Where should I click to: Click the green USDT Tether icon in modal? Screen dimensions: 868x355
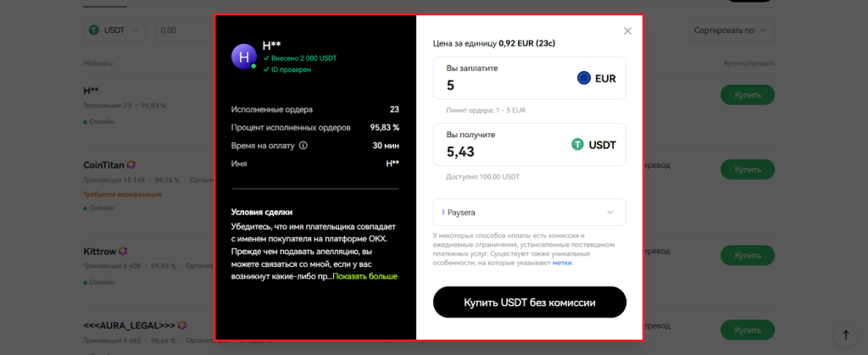point(579,145)
